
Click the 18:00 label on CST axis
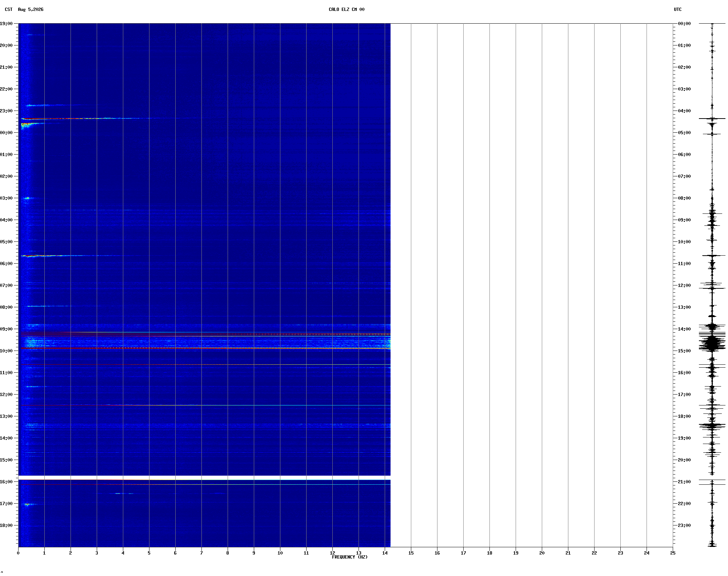pos(6,525)
